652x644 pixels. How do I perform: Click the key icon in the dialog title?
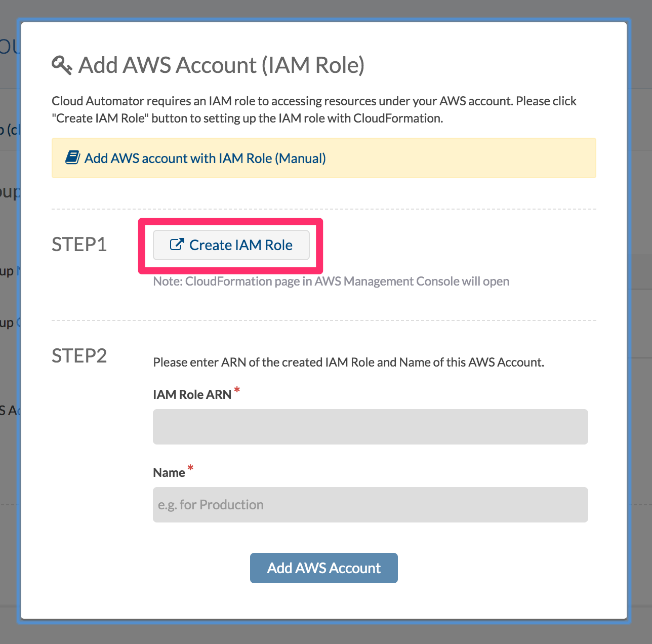[x=62, y=65]
